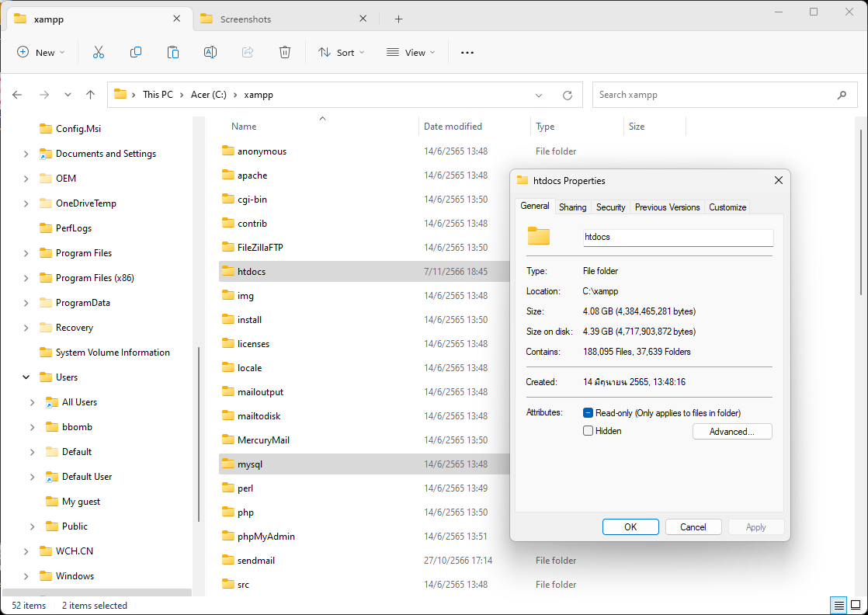Click the Search xampp input field

click(714, 95)
